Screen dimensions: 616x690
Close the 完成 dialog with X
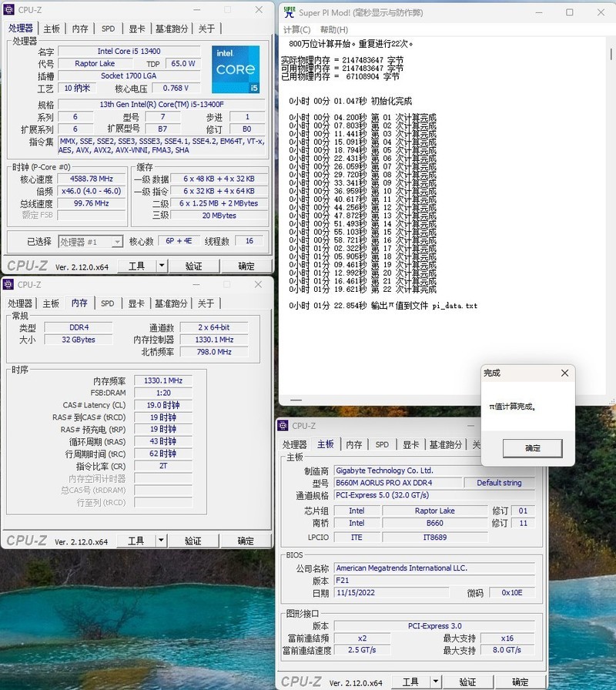coord(564,373)
